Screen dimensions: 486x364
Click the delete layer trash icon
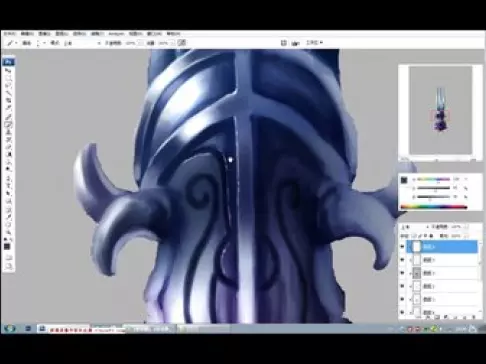[474, 317]
